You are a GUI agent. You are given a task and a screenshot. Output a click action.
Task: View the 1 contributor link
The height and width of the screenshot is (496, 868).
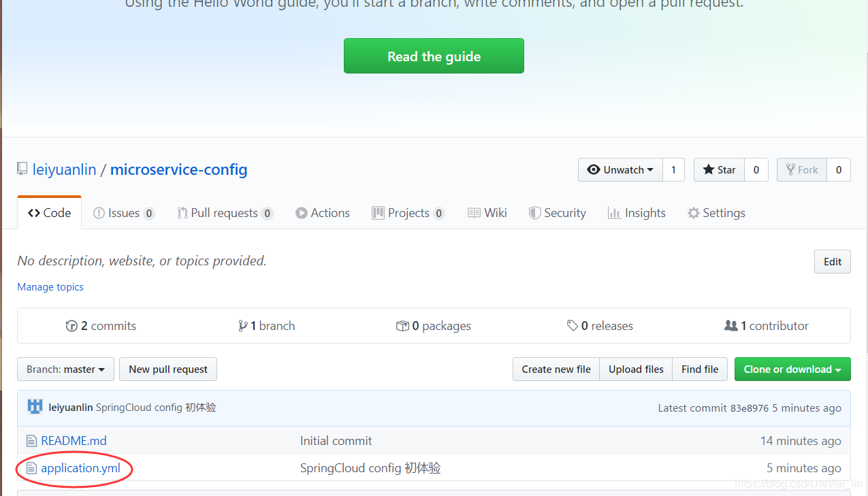pyautogui.click(x=767, y=326)
